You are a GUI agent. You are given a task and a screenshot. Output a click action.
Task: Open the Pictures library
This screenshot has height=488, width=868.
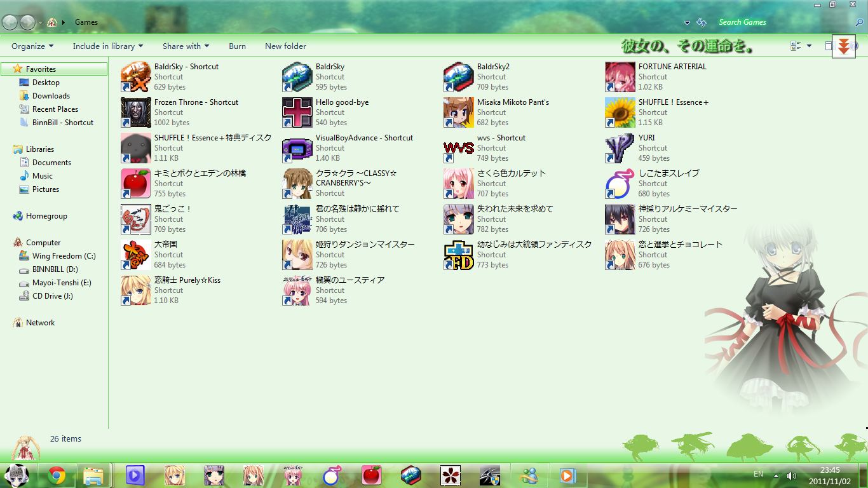pyautogui.click(x=46, y=189)
